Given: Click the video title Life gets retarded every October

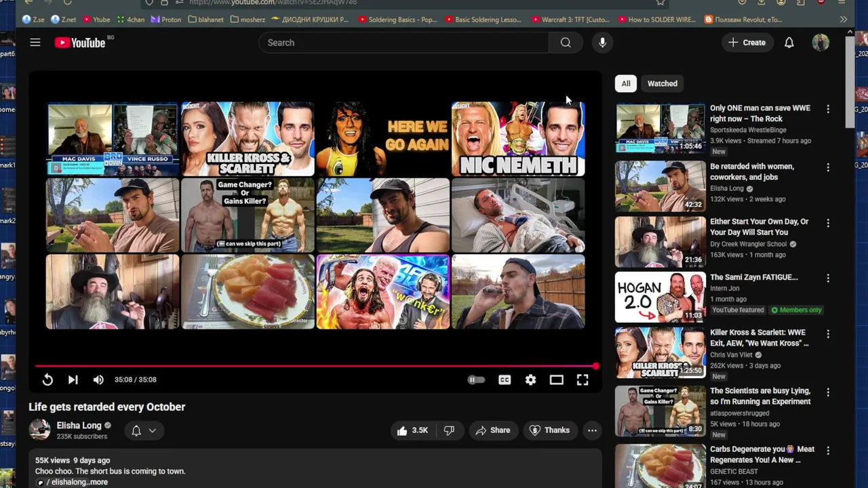Looking at the screenshot, I should (107, 407).
